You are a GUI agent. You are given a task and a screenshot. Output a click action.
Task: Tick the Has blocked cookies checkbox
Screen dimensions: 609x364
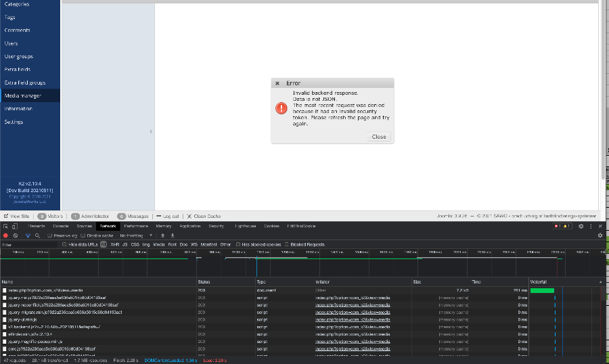(238, 244)
